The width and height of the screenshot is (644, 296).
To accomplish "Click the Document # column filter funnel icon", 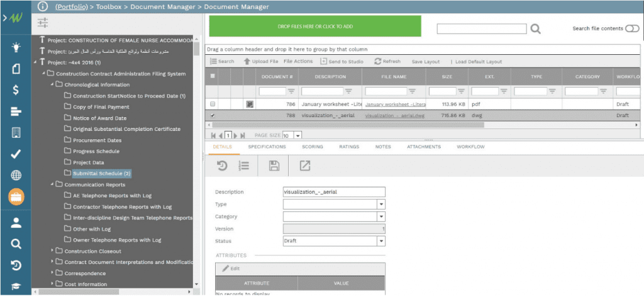I will pos(291,91).
